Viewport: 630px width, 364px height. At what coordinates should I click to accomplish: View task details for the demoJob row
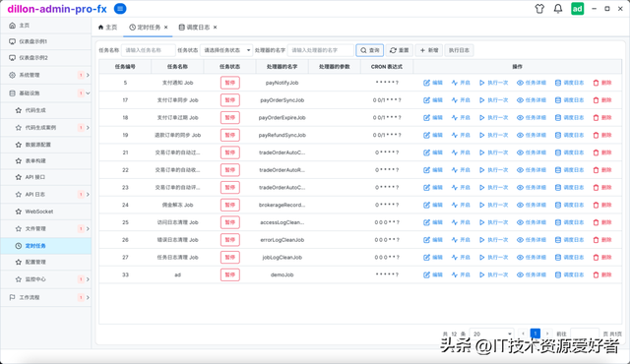click(532, 274)
